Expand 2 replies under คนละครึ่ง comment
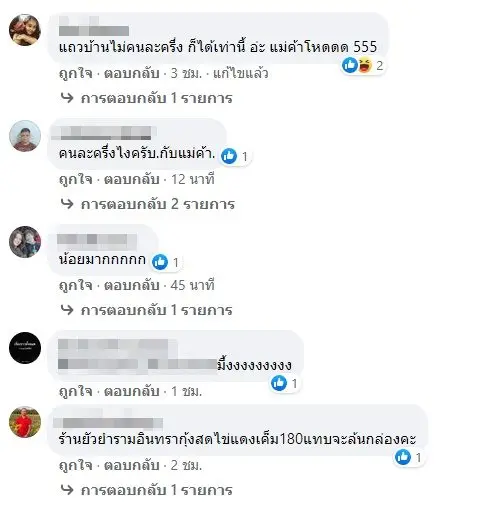 (x=158, y=204)
